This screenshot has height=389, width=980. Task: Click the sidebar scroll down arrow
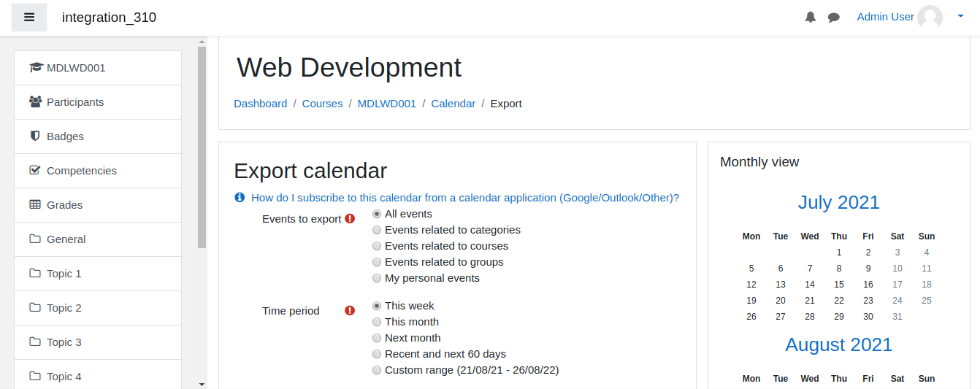[202, 384]
